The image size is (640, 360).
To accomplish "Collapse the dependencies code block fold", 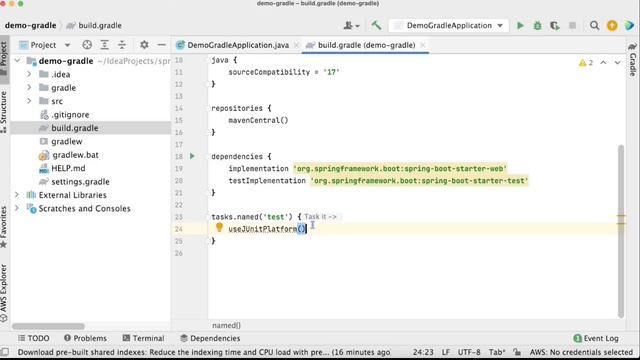I will click(x=208, y=156).
